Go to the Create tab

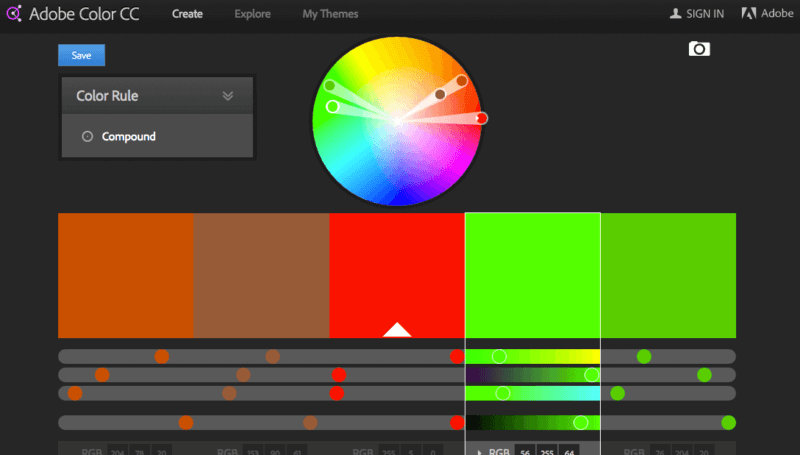pyautogui.click(x=189, y=15)
